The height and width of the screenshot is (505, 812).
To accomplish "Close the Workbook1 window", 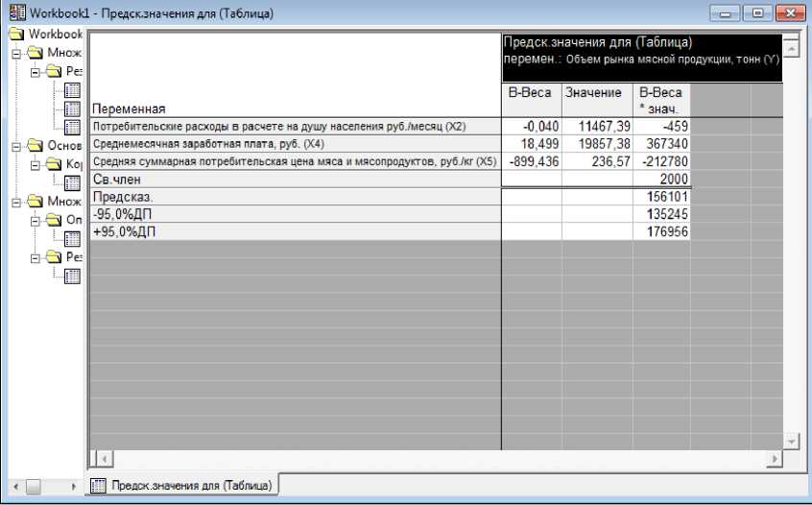I will pos(790,12).
